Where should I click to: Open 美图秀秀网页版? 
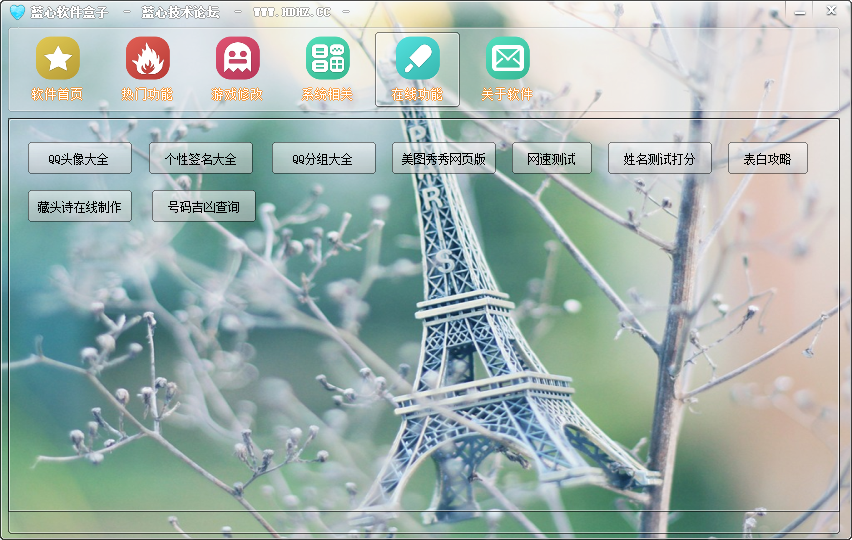tap(443, 158)
